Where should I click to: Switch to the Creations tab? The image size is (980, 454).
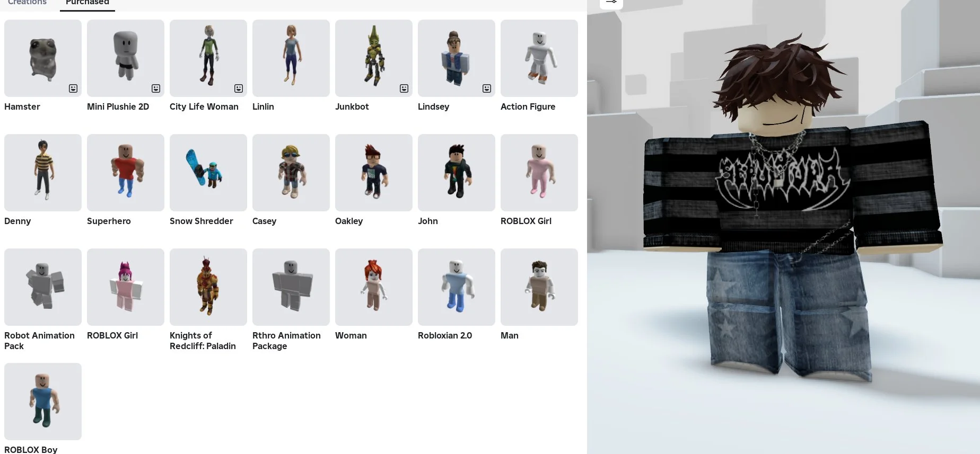pos(28,3)
